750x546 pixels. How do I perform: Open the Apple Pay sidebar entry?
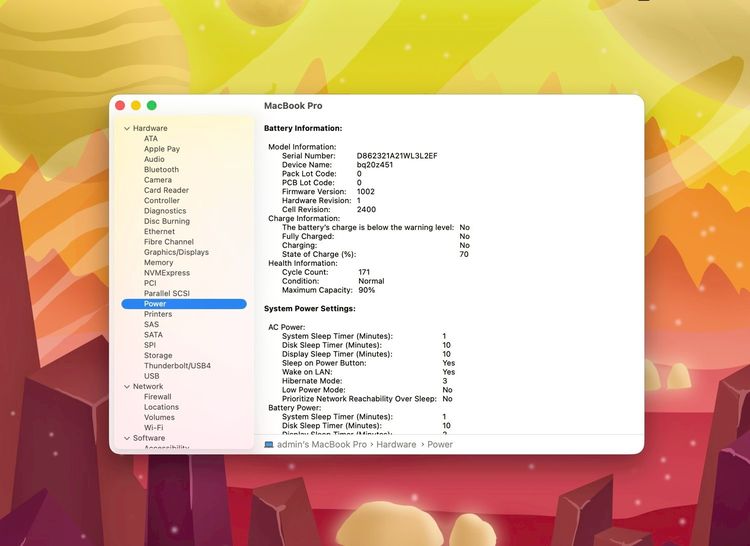click(162, 149)
